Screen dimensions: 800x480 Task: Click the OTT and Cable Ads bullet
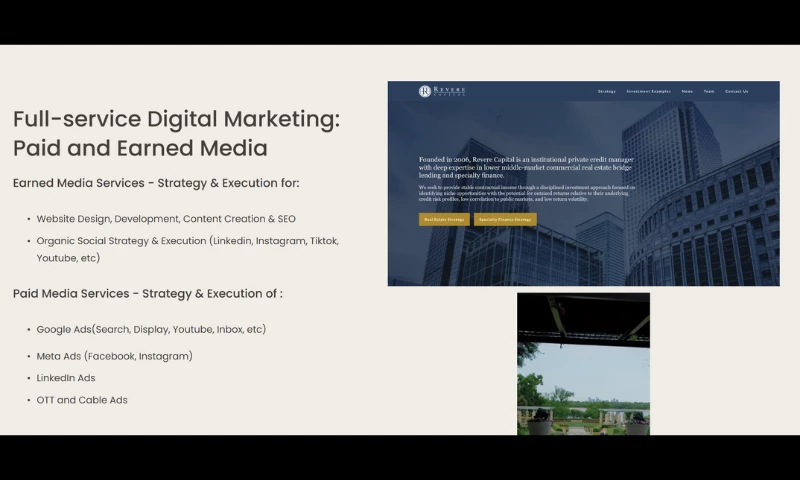(82, 400)
